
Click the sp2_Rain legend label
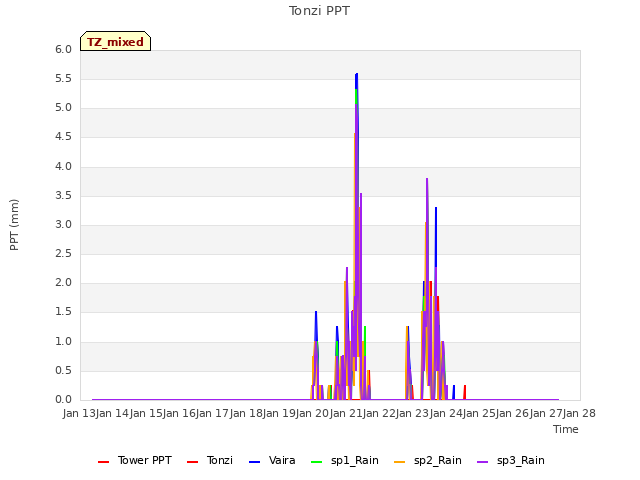pos(438,460)
